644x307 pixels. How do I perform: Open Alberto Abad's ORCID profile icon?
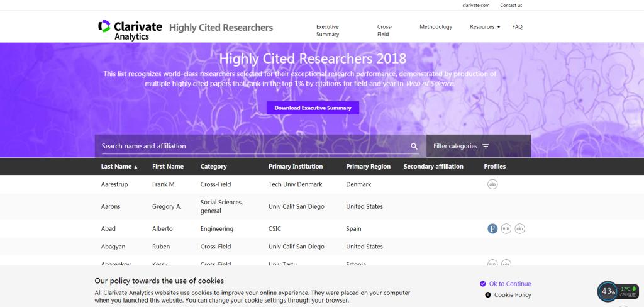519,229
